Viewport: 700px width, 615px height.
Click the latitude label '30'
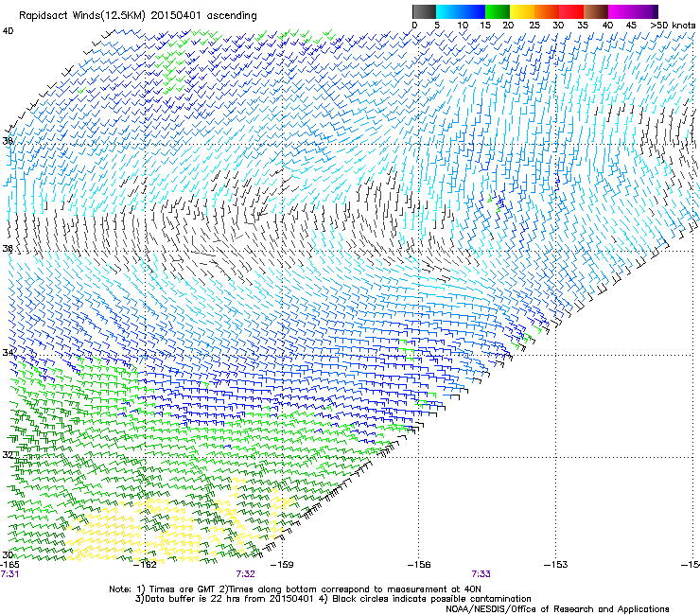[x=8, y=554]
